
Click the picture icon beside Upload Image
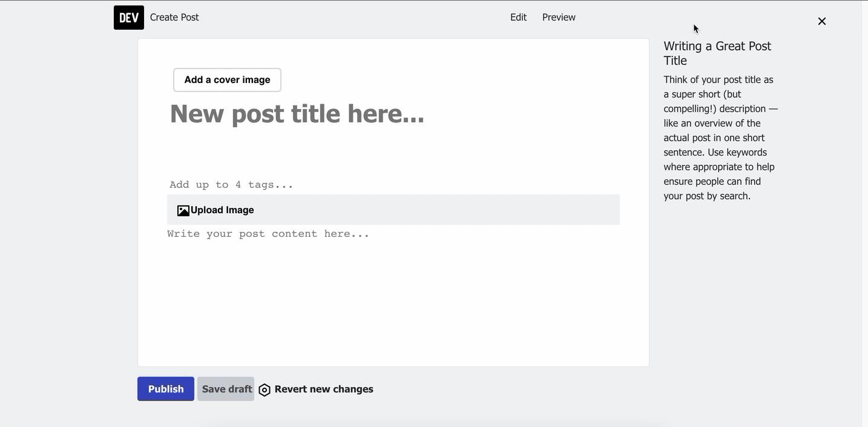tap(183, 211)
